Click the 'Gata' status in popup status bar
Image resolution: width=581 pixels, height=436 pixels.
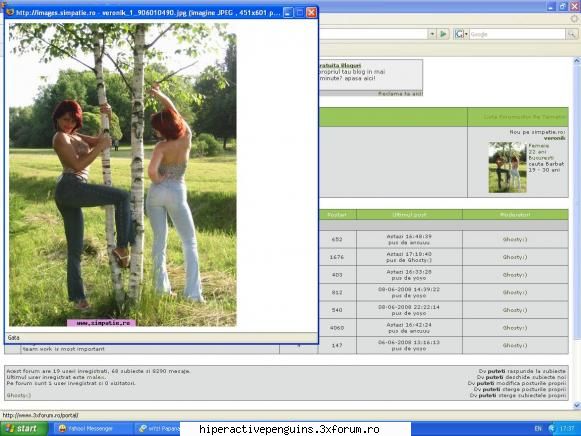(13, 337)
